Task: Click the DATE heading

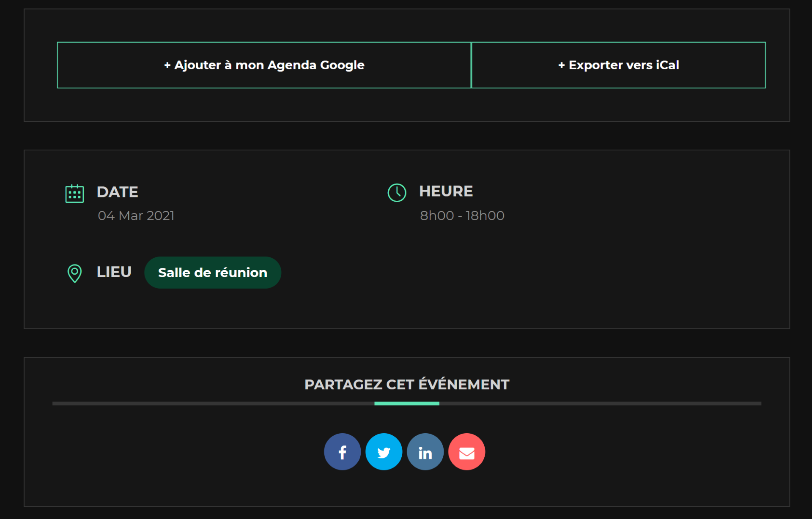Action: (x=117, y=192)
